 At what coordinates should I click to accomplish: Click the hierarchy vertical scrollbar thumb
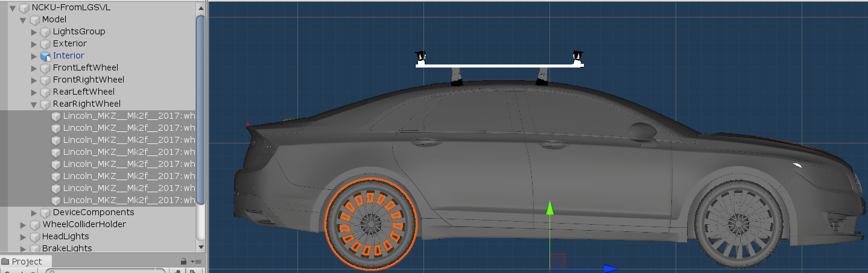coord(201,110)
